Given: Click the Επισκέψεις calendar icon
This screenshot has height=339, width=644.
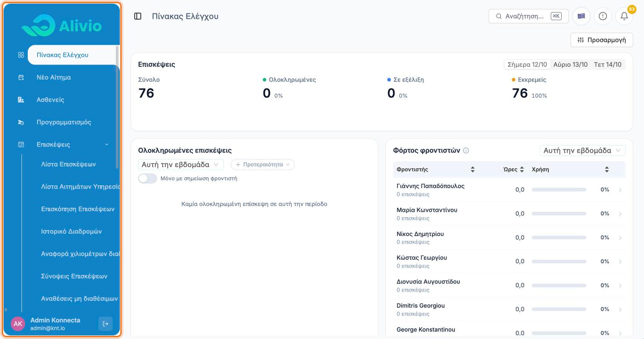Looking at the screenshot, I should pyautogui.click(x=21, y=145).
